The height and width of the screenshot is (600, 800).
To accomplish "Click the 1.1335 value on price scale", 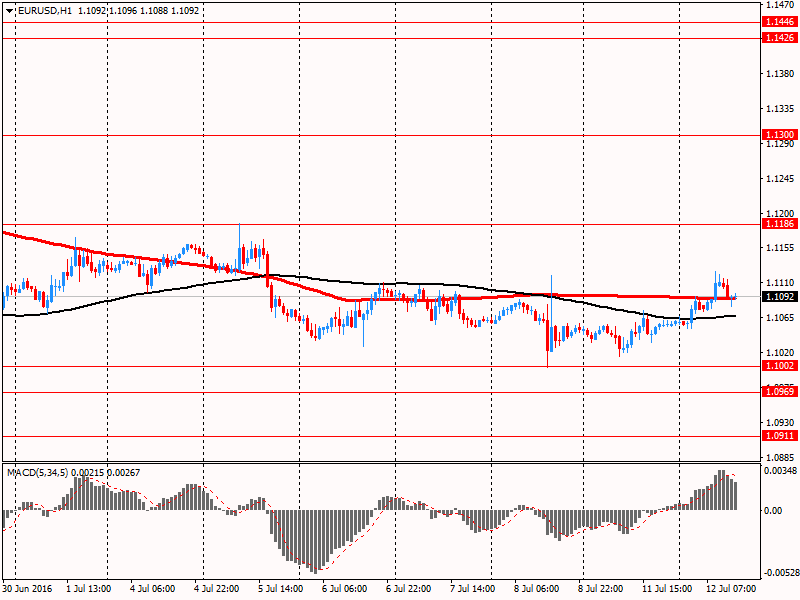I will (780, 109).
